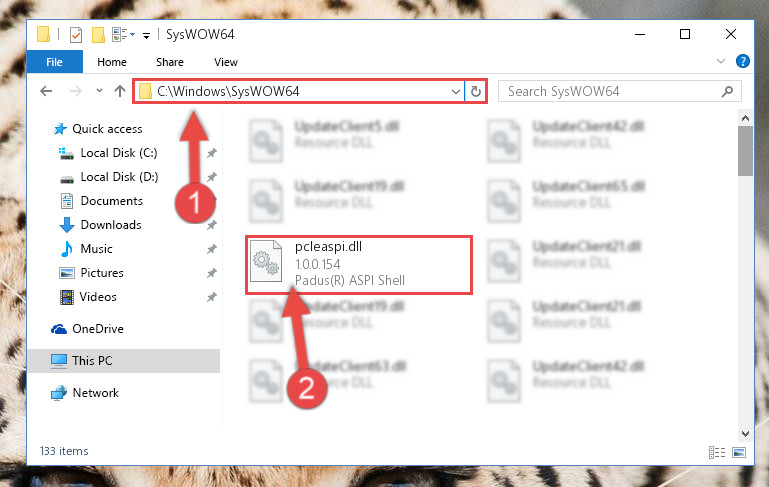Open OneDrive in the navigation pane
This screenshot has width=769, height=487.
coord(98,329)
